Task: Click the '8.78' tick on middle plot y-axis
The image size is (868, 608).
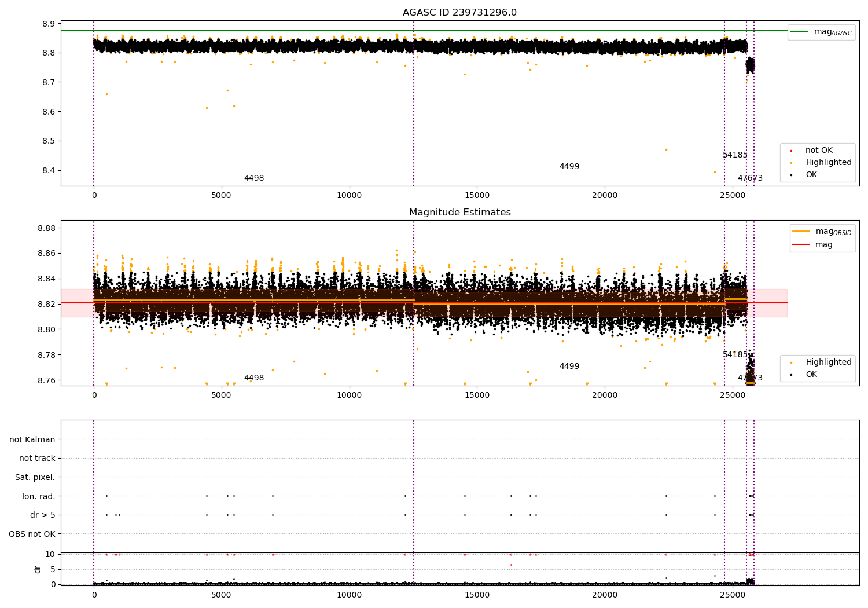Action: (46, 355)
